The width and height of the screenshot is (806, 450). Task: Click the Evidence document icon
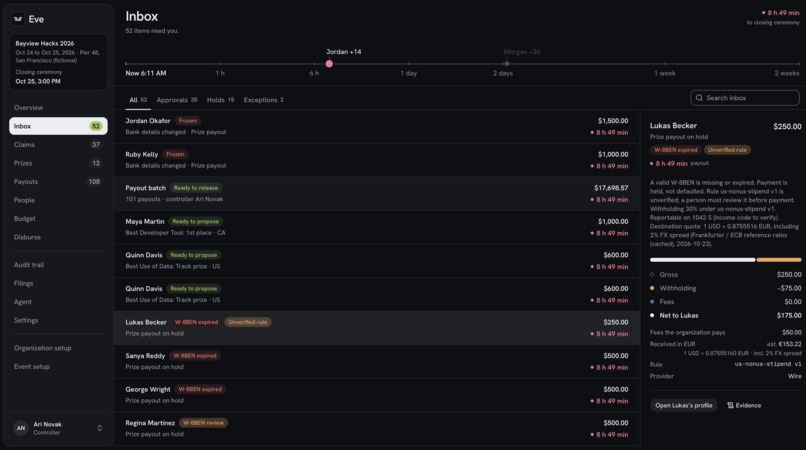pos(730,405)
